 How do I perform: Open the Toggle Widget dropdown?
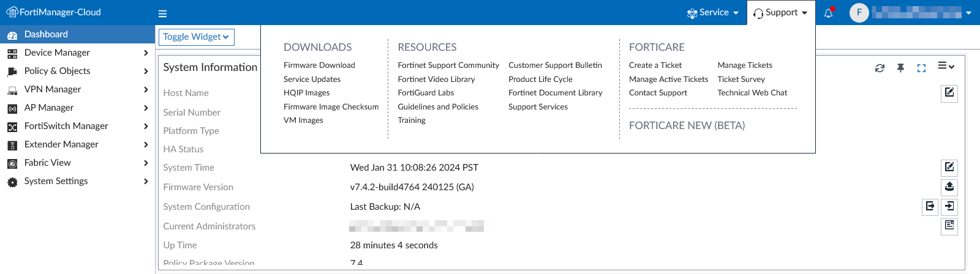(196, 37)
